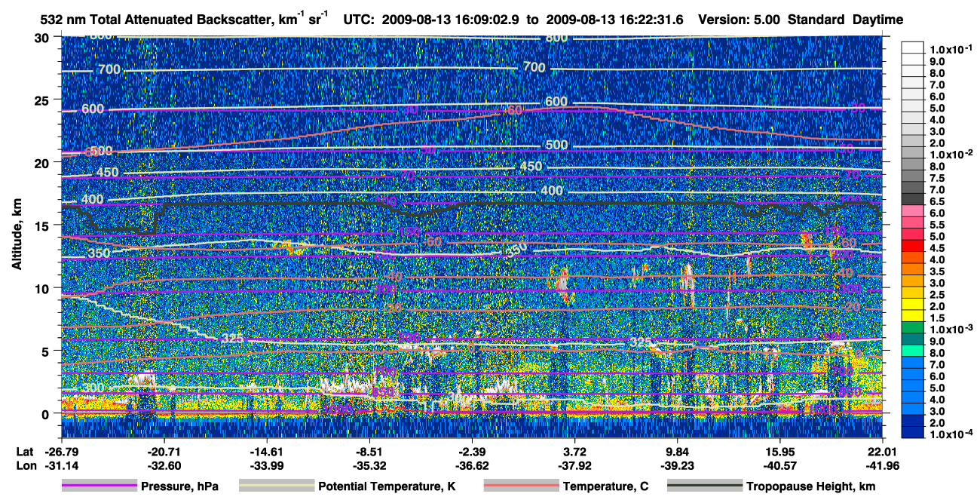Click longitude value '-35.32'
This screenshot has width=980, height=503.
point(369,465)
